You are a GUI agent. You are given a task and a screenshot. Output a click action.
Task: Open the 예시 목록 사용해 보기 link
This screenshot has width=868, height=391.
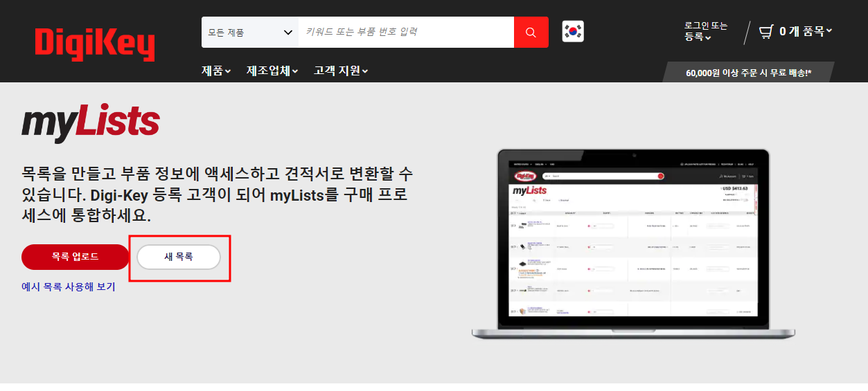tap(69, 287)
